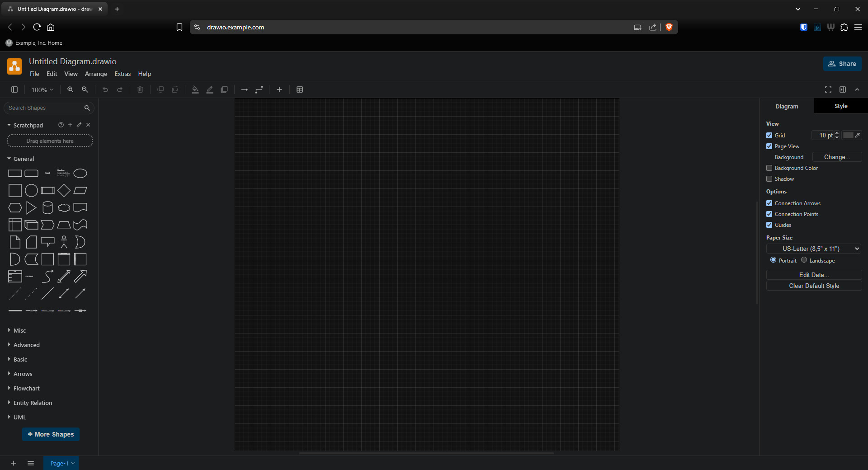
Task: Pick the diamond shape from General
Action: coord(64,191)
